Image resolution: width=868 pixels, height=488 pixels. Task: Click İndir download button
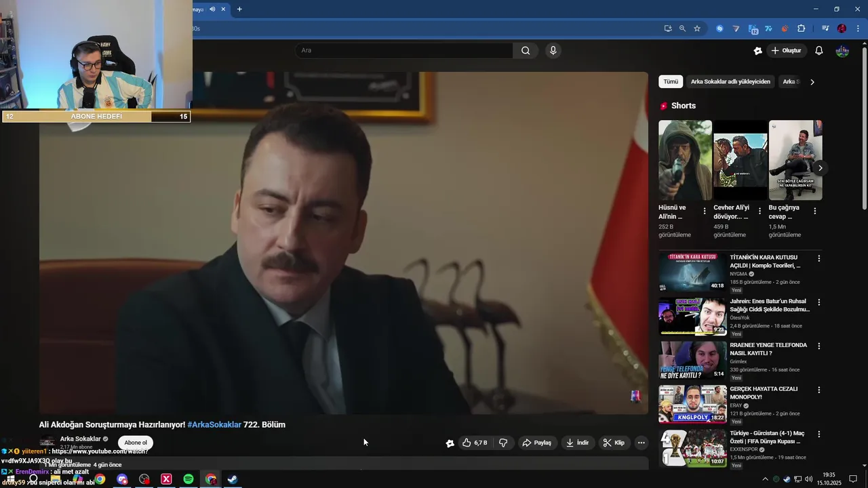click(x=578, y=443)
